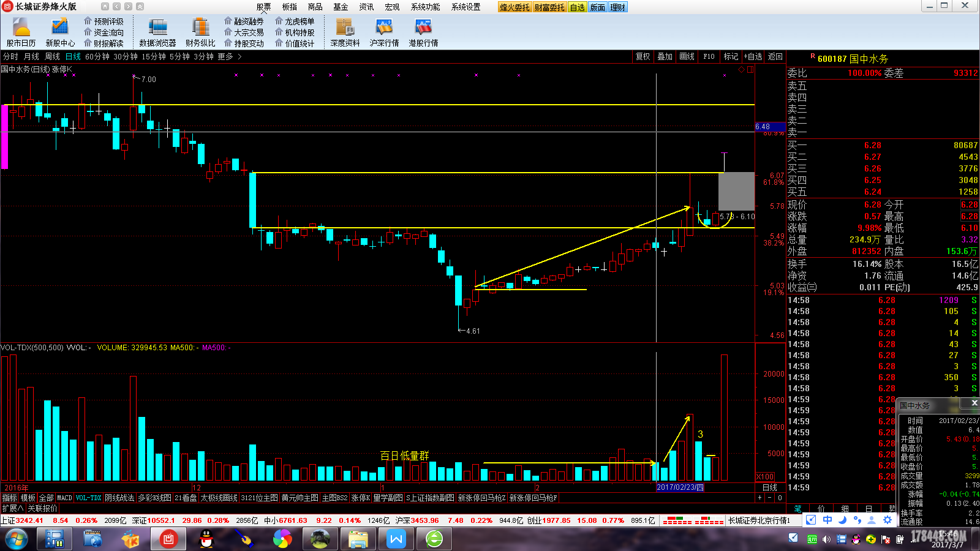Switch to 财富委托 tab
The image size is (980, 551).
coord(549,7)
